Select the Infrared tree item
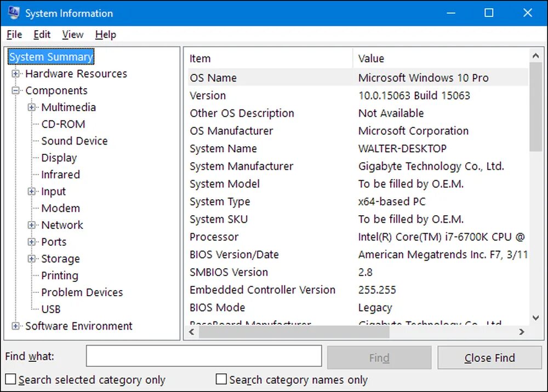 pos(60,175)
